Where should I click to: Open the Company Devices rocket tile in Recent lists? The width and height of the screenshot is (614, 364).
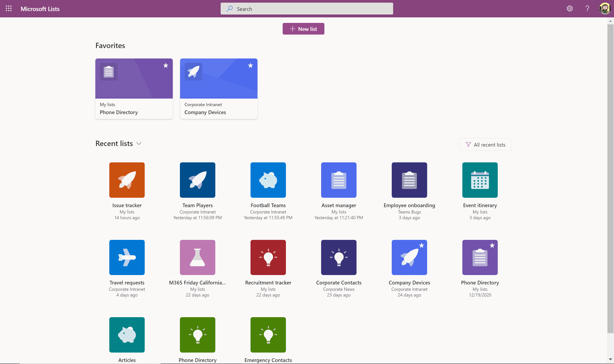[410, 257]
